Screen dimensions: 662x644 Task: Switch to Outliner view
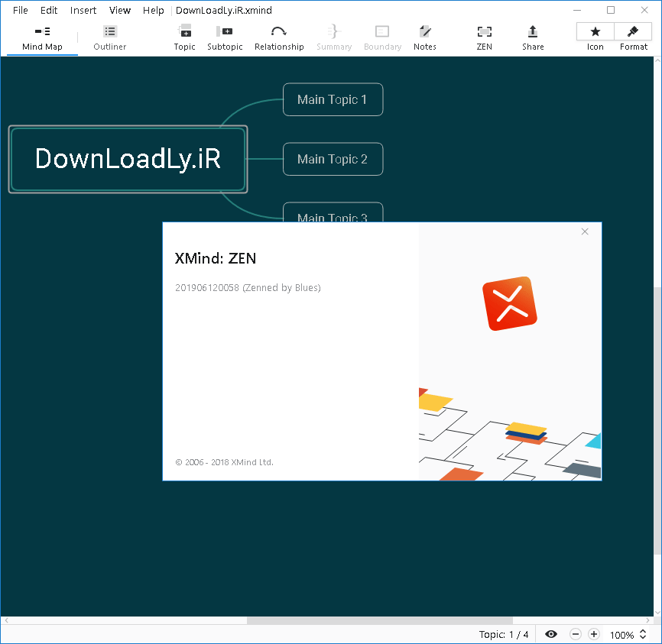[x=110, y=37]
